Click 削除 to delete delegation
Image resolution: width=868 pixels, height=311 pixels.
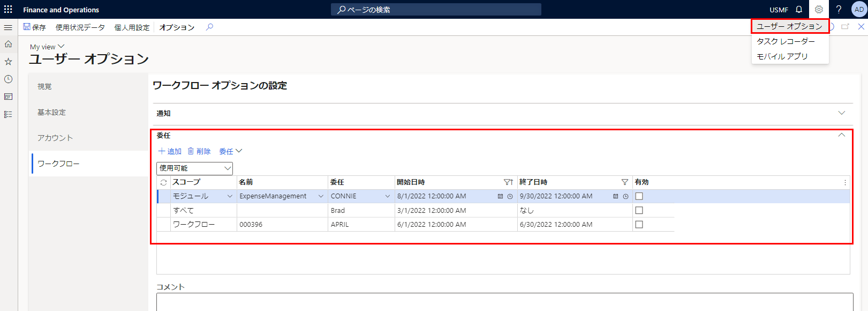[199, 151]
